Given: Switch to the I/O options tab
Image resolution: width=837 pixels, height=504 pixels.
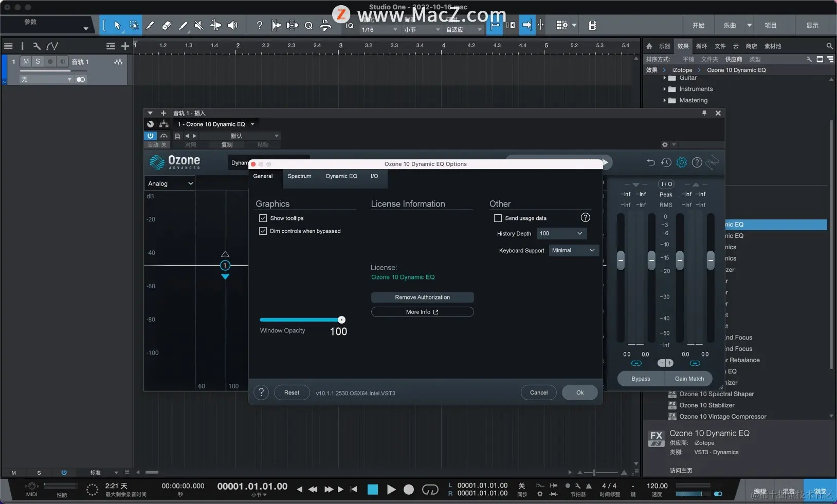Looking at the screenshot, I should pyautogui.click(x=374, y=176).
